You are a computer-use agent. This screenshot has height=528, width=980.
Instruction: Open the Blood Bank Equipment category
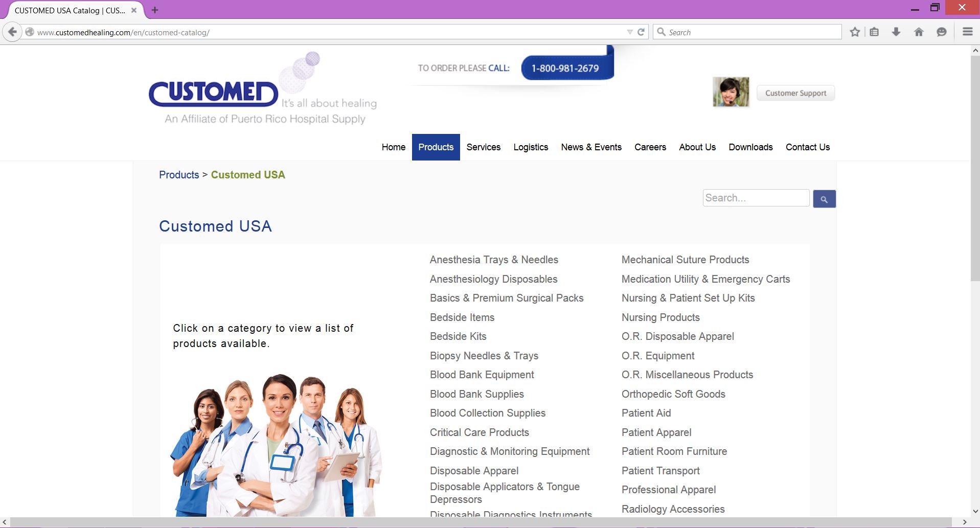482,375
